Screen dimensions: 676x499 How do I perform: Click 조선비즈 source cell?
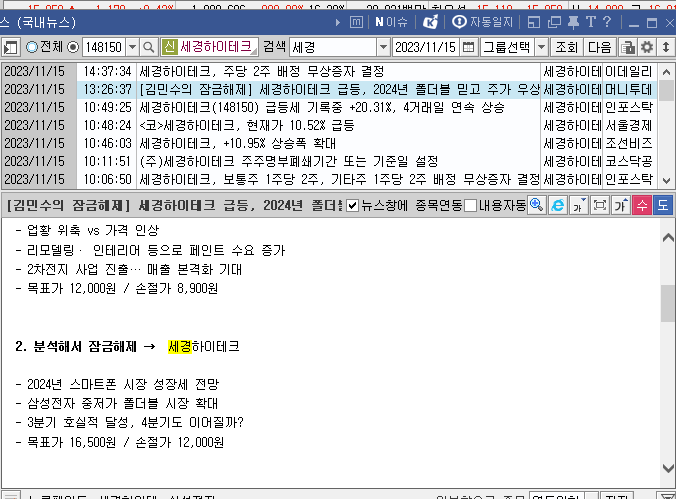point(629,143)
